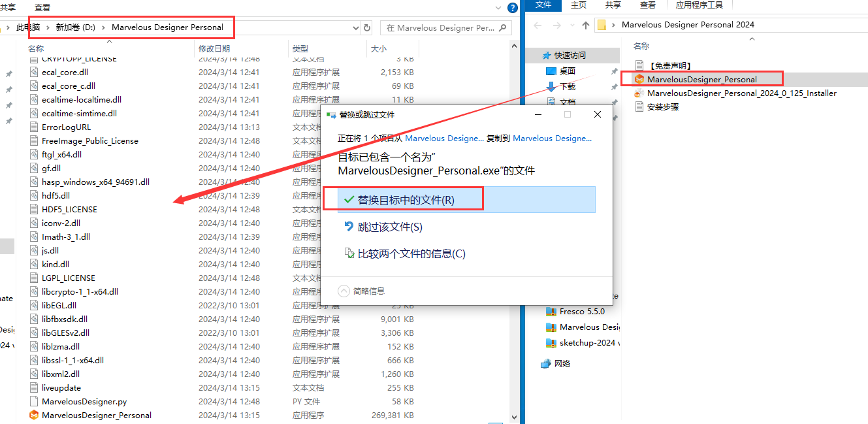The height and width of the screenshot is (424, 868).
Task: Go back in the Personal 2024 window
Action: pyautogui.click(x=538, y=25)
